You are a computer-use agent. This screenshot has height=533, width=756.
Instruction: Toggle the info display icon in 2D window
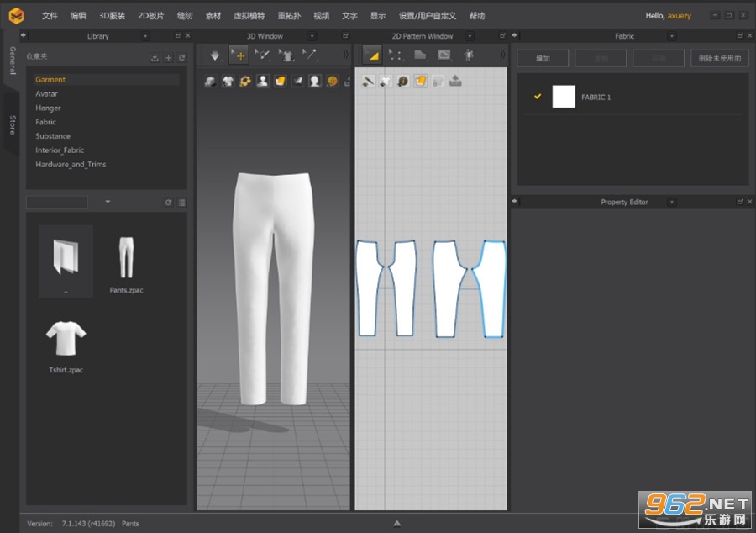[x=403, y=81]
